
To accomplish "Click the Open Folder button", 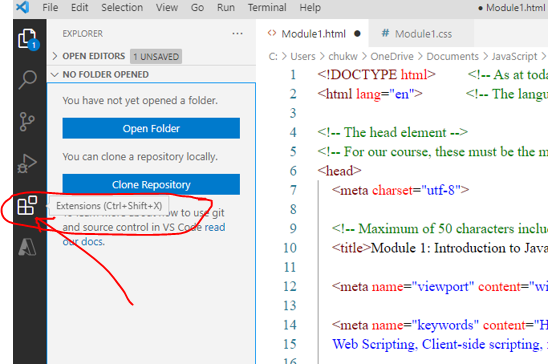I will point(151,128).
